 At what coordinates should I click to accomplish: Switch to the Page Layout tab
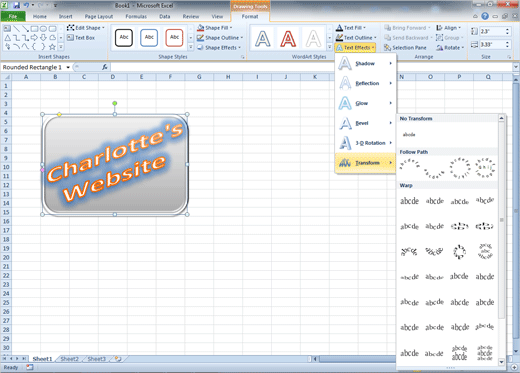pyautogui.click(x=99, y=16)
